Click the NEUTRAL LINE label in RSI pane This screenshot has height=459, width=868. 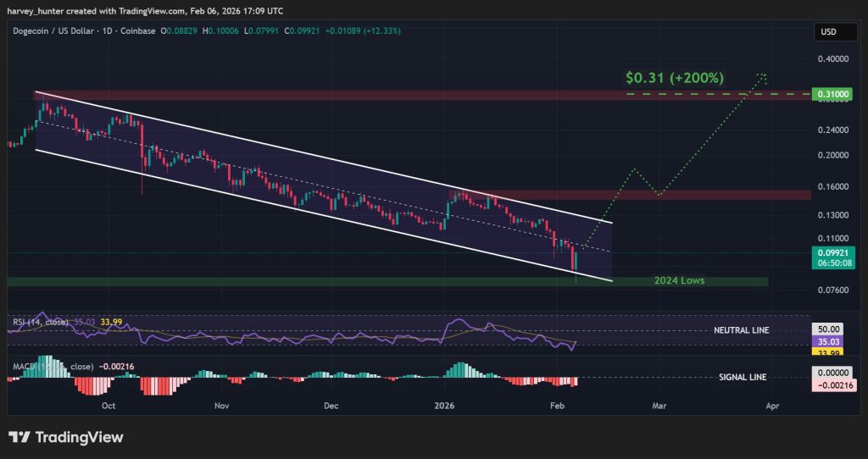(743, 329)
